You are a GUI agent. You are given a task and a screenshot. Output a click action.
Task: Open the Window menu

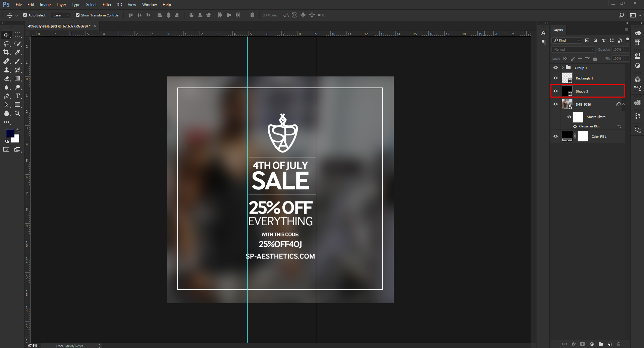point(149,5)
